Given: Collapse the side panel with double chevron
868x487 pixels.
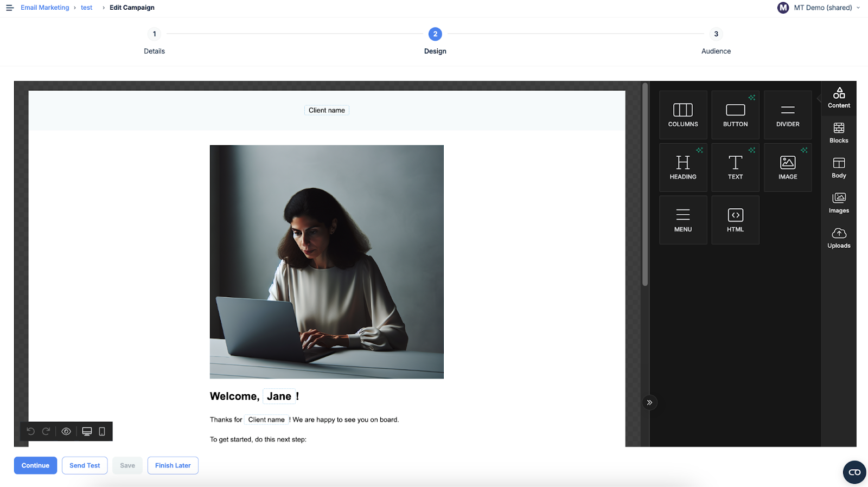Looking at the screenshot, I should (x=649, y=402).
